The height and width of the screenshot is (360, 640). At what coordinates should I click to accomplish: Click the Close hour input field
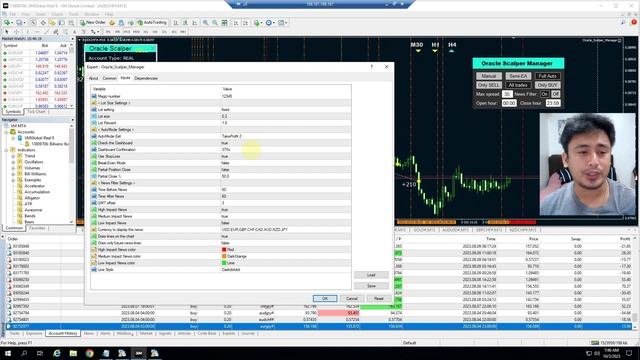(553, 103)
